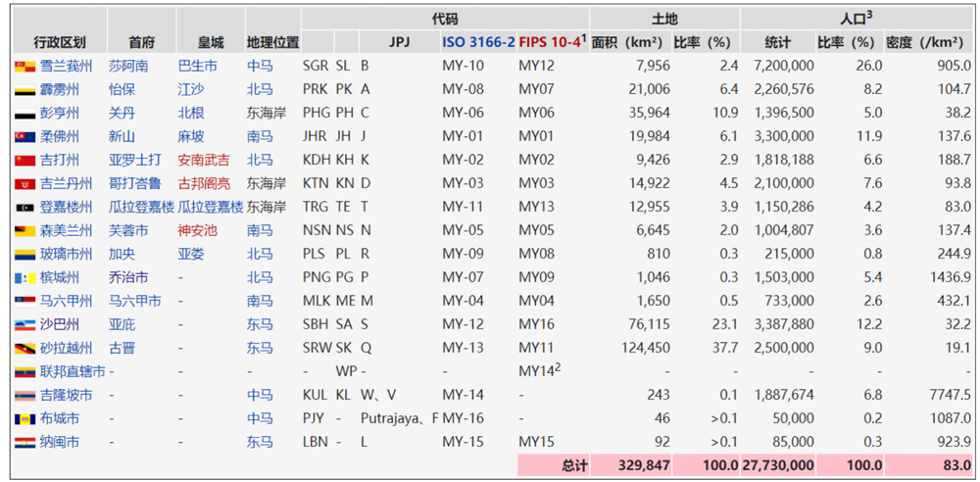The height and width of the screenshot is (482, 980).
Task: Click the Selangor flag icon beside 雪兰莪州
Action: (x=25, y=66)
